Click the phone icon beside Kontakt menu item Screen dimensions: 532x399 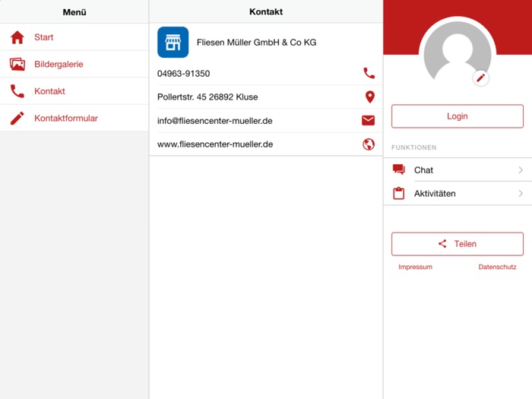(x=17, y=91)
